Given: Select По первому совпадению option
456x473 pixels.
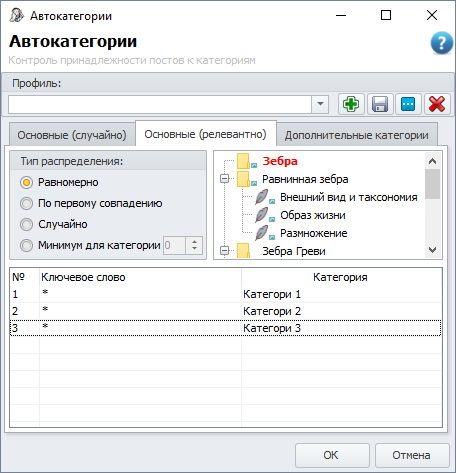Looking at the screenshot, I should click(26, 203).
